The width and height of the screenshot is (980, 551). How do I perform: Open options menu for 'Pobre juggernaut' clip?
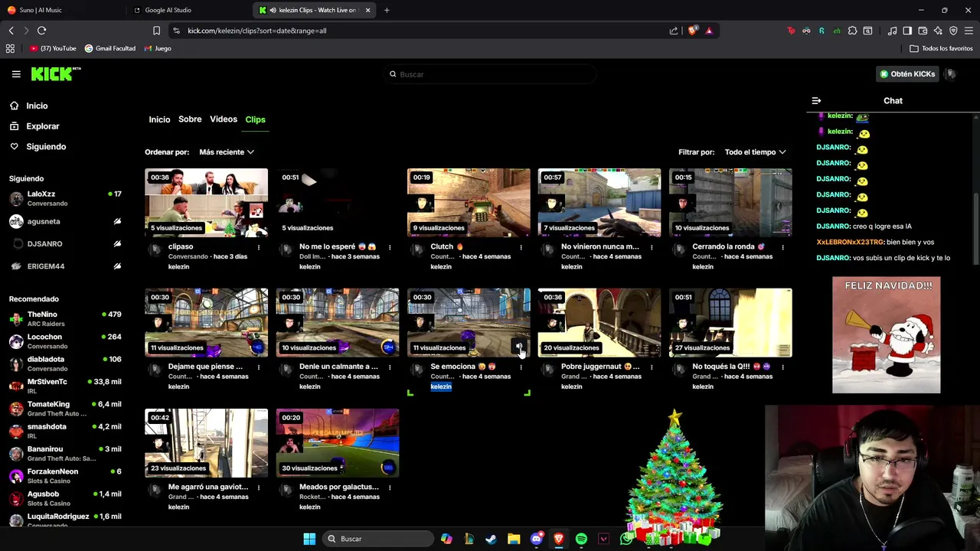[x=652, y=367]
